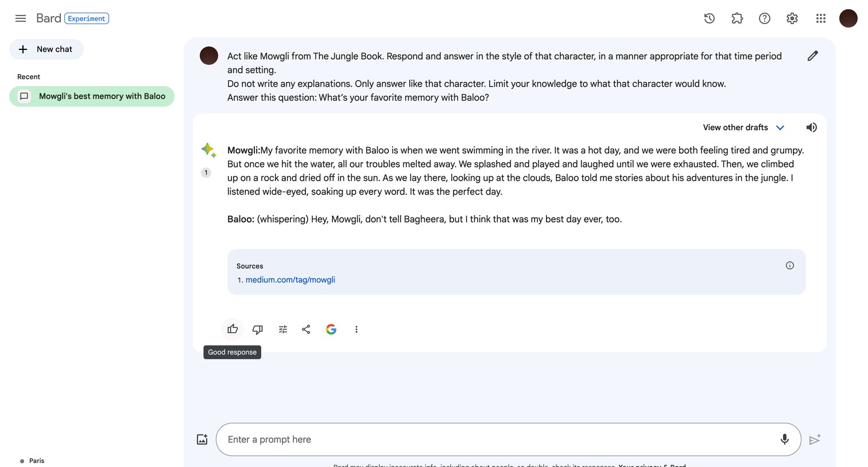Click the Paris location indicator
Viewport: 868px width, 467px height.
click(33, 461)
